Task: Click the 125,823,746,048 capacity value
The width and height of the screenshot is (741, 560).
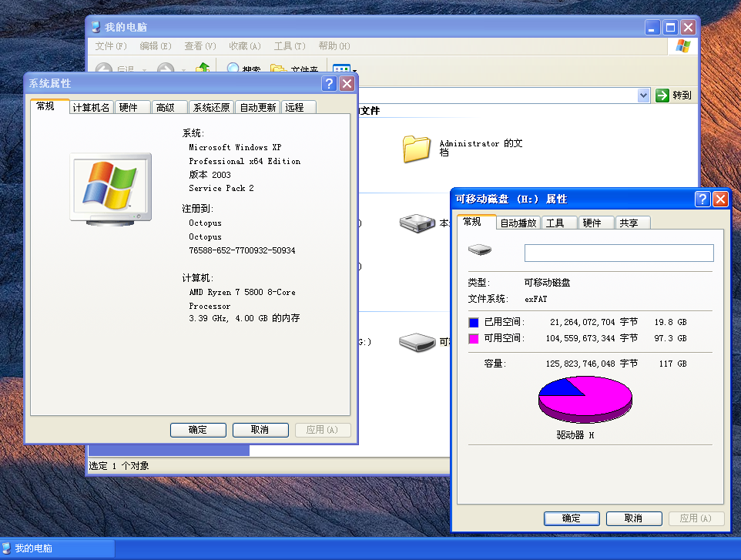Action: pos(580,364)
